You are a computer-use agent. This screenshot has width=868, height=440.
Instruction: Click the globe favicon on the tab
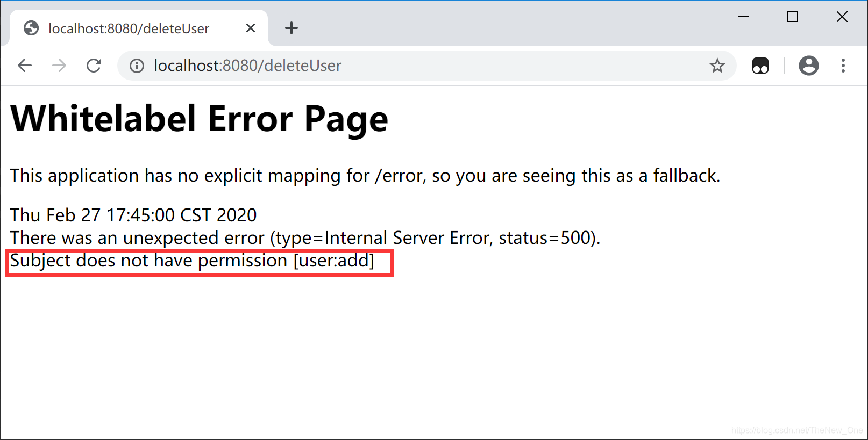pos(31,28)
